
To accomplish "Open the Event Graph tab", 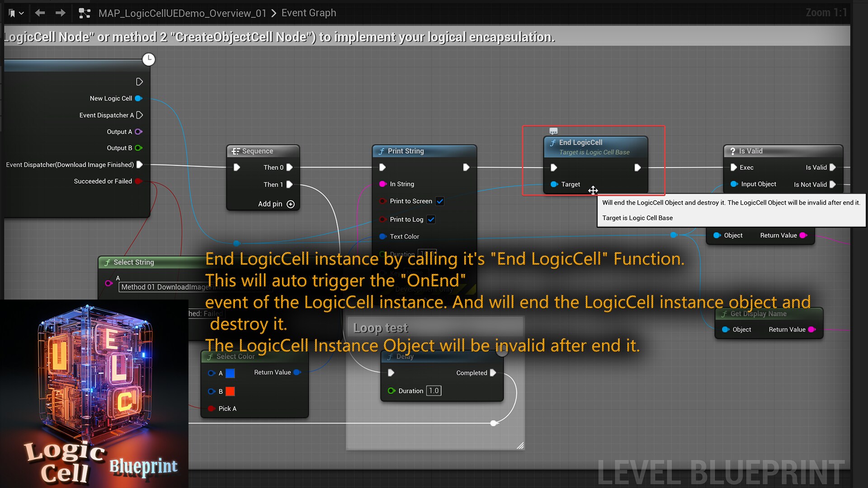I will (309, 13).
